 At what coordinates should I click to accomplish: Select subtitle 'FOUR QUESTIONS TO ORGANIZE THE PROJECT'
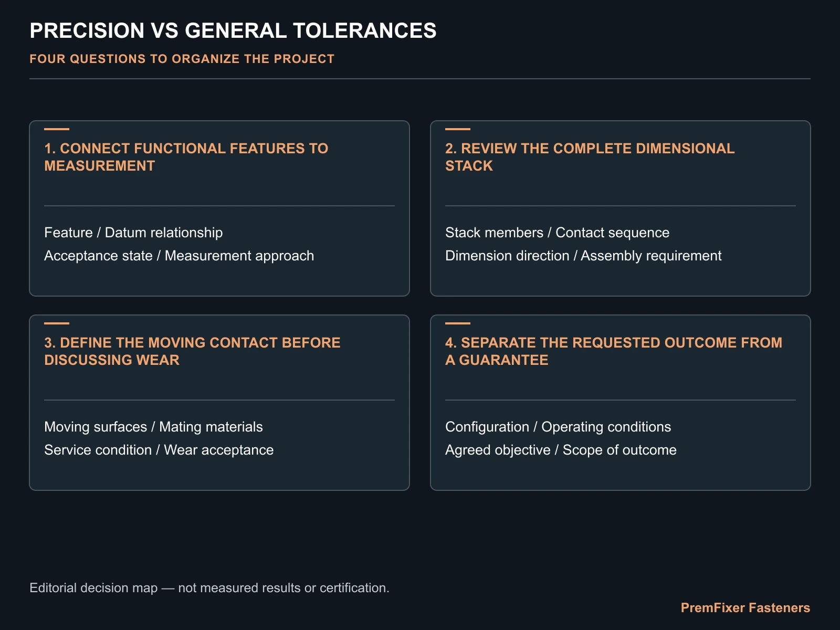point(182,59)
